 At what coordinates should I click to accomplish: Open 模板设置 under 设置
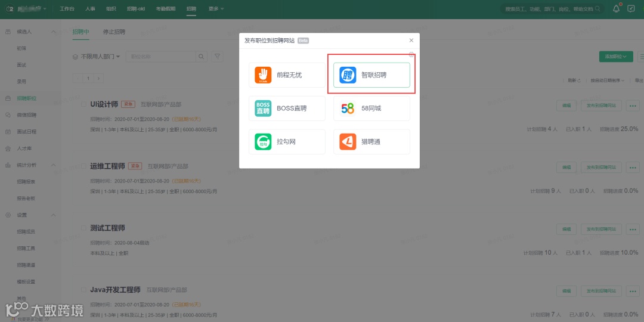pyautogui.click(x=26, y=281)
